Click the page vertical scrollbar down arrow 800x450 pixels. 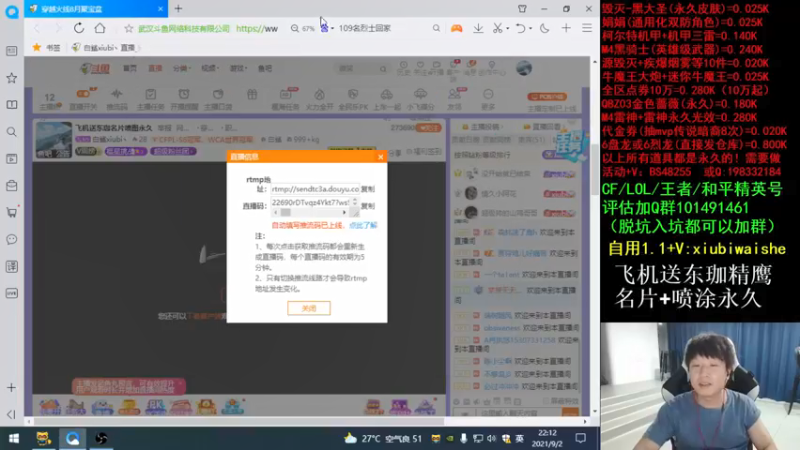click(594, 411)
